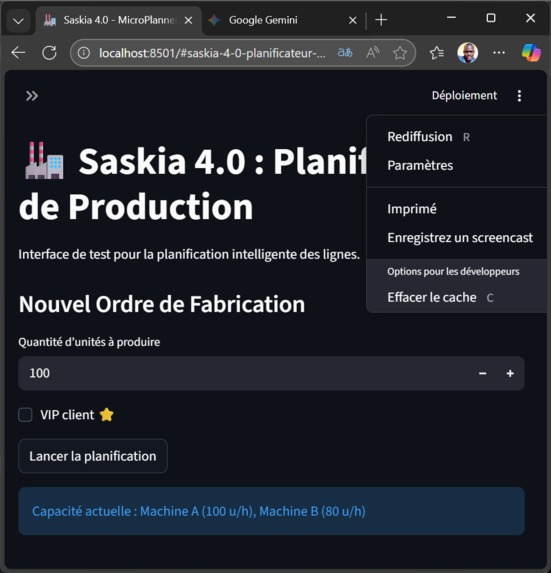Click the Nouvel Ordre de Fabrication heading
Viewport: 551px width, 573px height.
[162, 304]
